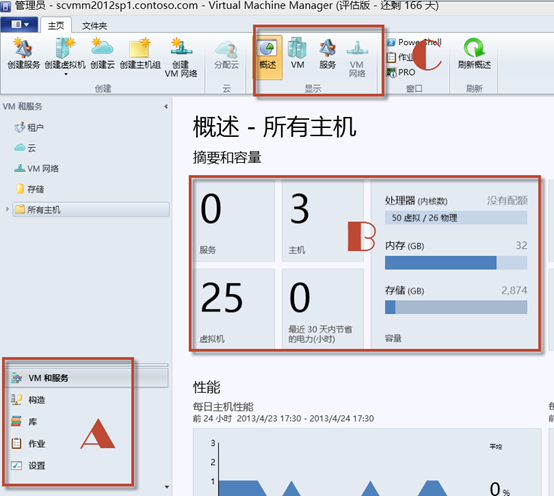Open the blue application menu dropdown
The image size is (554, 496).
click(20, 24)
